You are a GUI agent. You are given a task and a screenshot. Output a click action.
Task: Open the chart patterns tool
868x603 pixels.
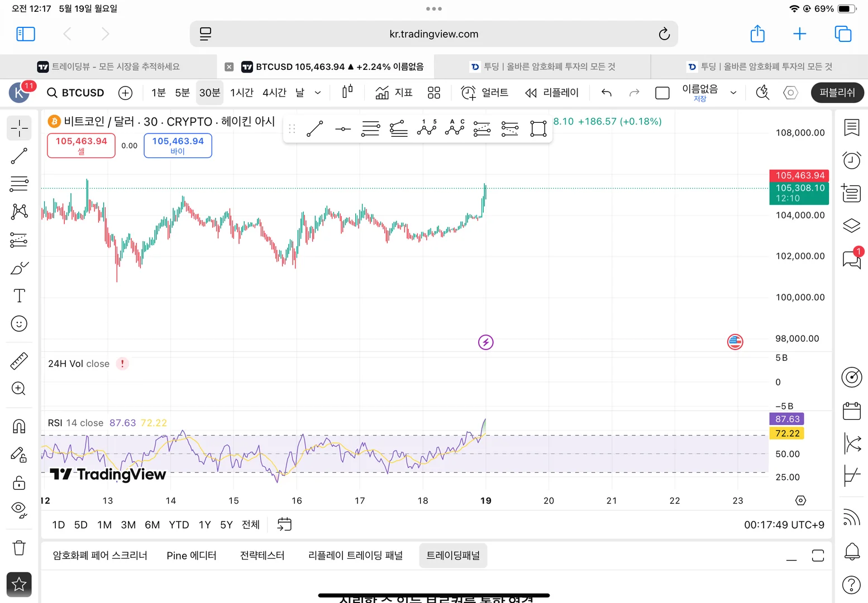tap(19, 212)
